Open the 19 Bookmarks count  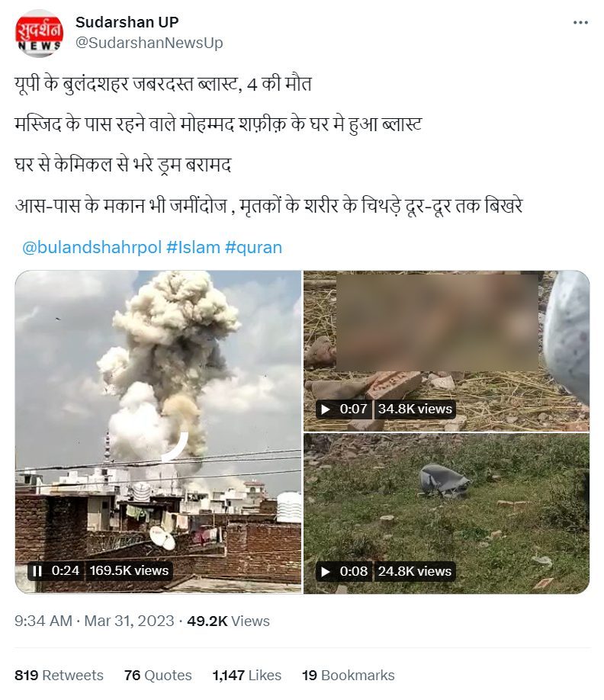coord(349,675)
